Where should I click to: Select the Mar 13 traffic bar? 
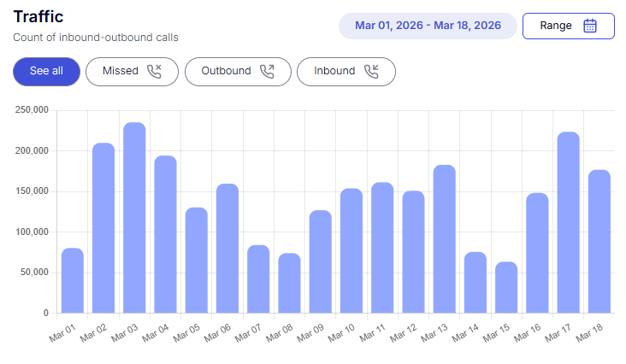(444, 238)
